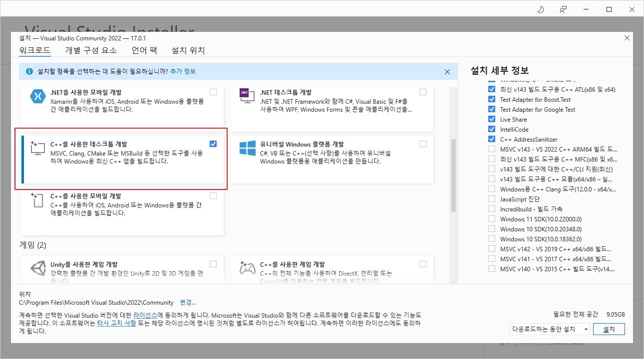Check C++를 사용한 모바일 개발 workload
Viewport: 644px width, 359px height.
point(213,195)
